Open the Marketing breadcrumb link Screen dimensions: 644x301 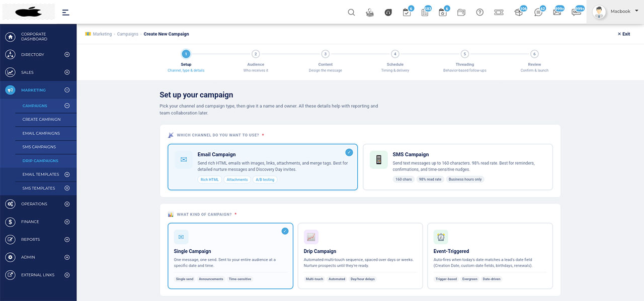(103, 34)
